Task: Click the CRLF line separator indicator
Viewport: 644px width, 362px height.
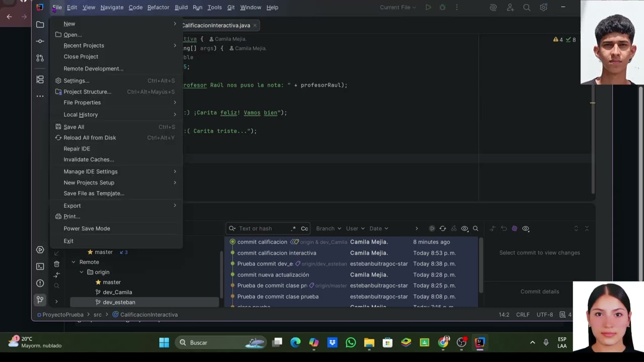Action: pyautogui.click(x=523, y=315)
